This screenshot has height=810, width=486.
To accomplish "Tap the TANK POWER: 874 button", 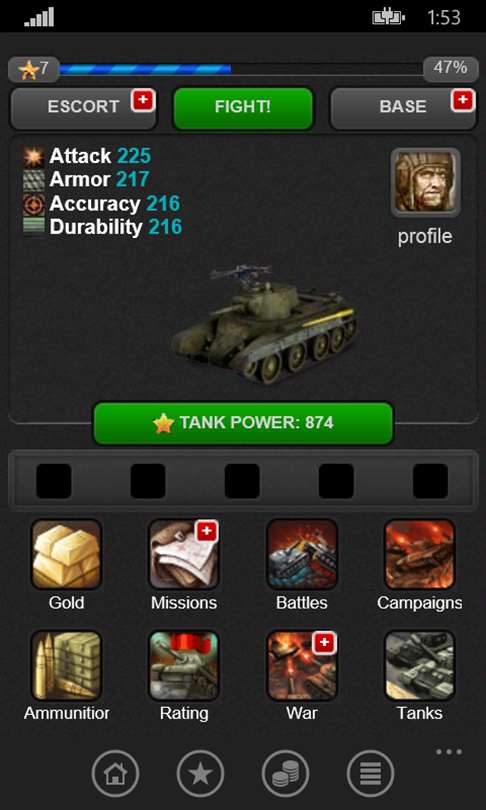I will coord(243,423).
